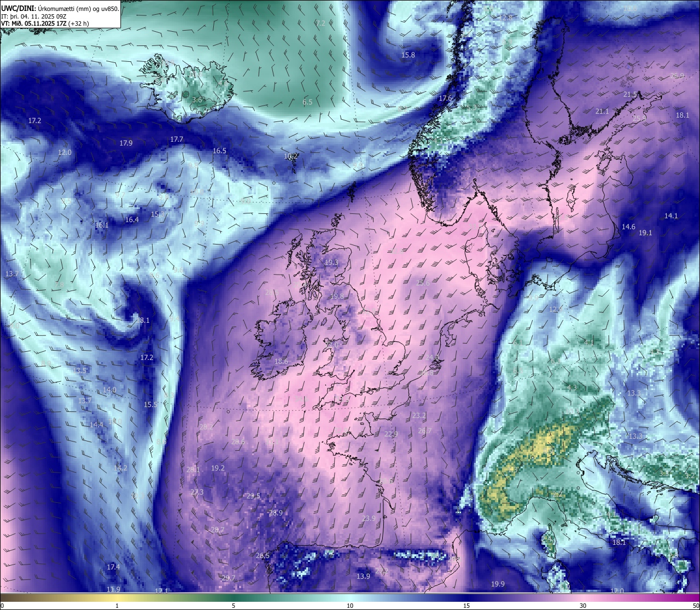Click the 17.4 value in the southwest corner

pos(113,567)
